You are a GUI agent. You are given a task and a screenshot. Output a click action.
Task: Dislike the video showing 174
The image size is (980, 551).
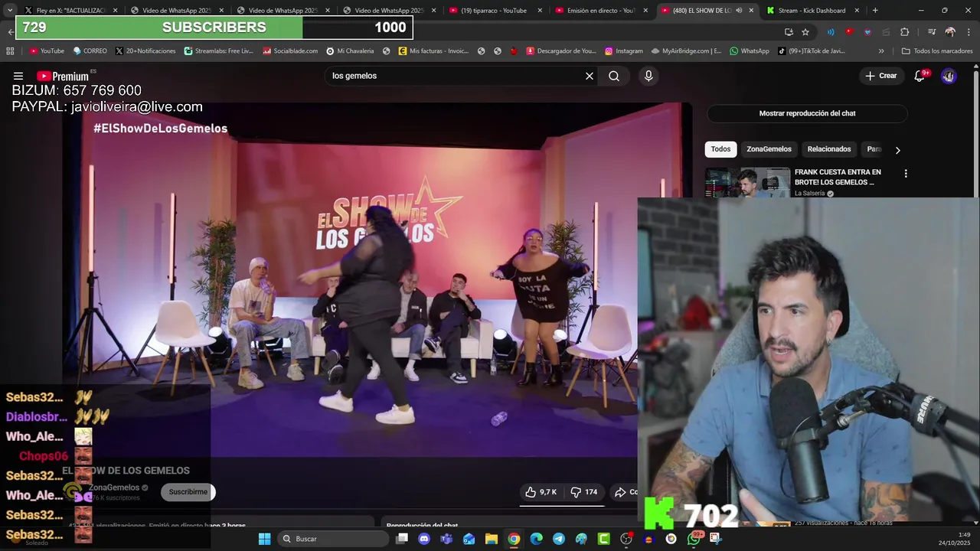(583, 492)
